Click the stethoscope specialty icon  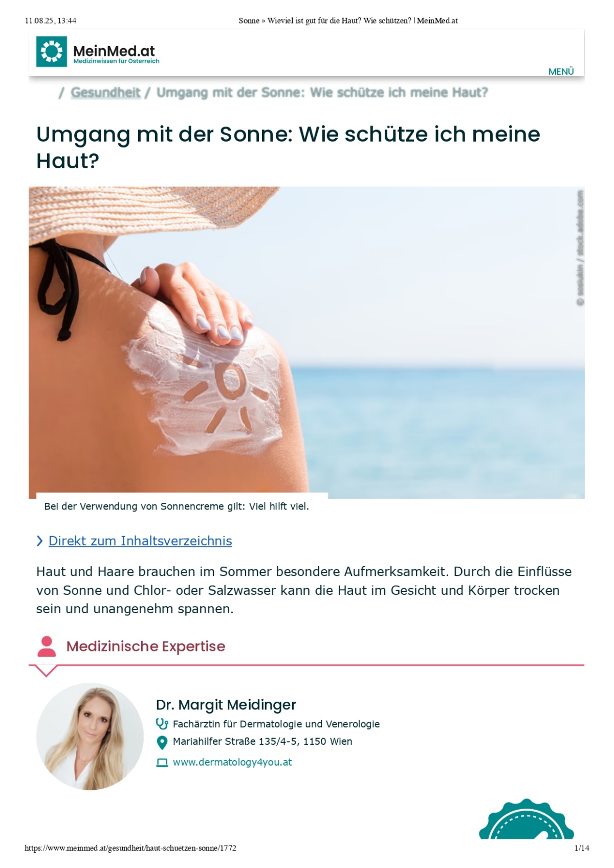point(162,724)
